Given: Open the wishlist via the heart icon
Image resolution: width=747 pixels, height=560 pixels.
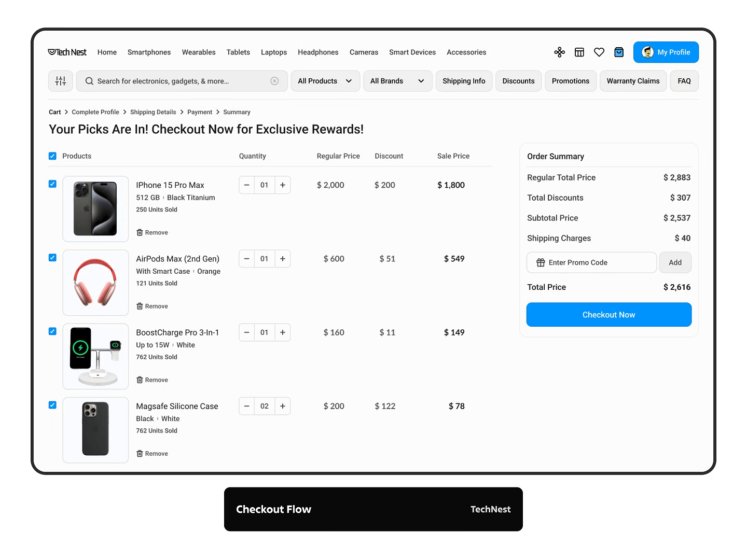Looking at the screenshot, I should 599,52.
